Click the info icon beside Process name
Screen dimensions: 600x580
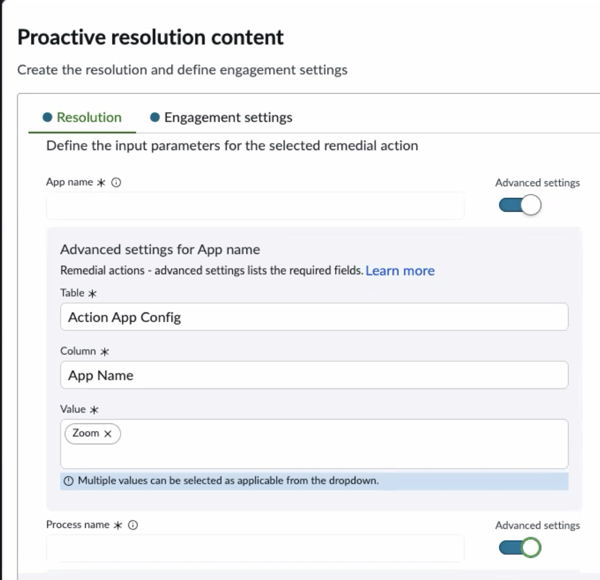(133, 525)
